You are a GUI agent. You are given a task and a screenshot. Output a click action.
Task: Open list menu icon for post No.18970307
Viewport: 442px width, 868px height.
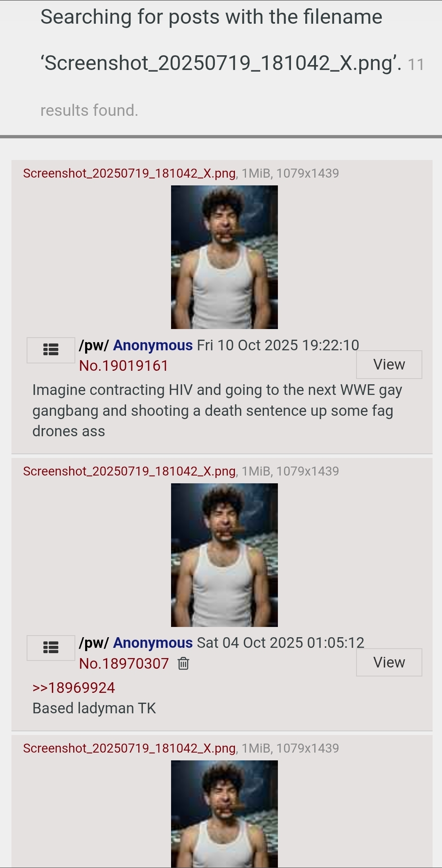51,648
